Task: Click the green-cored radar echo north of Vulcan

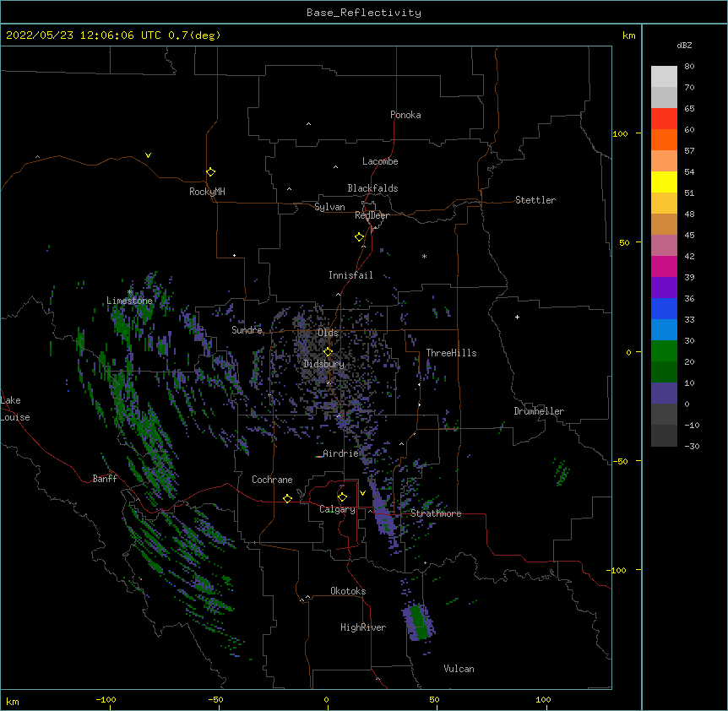Action: click(x=419, y=622)
